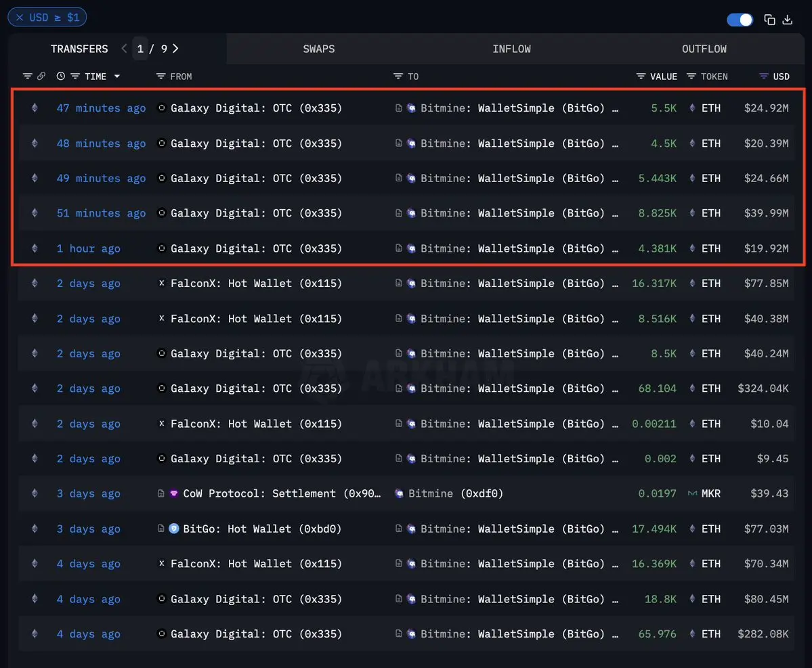Click Bitmine logo in $9.45 row
The height and width of the screenshot is (668, 812).
click(x=411, y=458)
